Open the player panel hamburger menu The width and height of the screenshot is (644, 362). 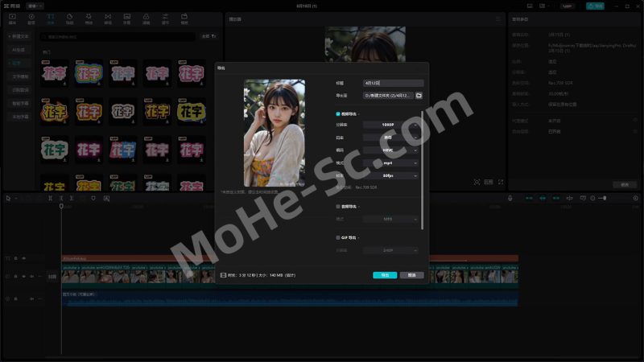[x=498, y=19]
